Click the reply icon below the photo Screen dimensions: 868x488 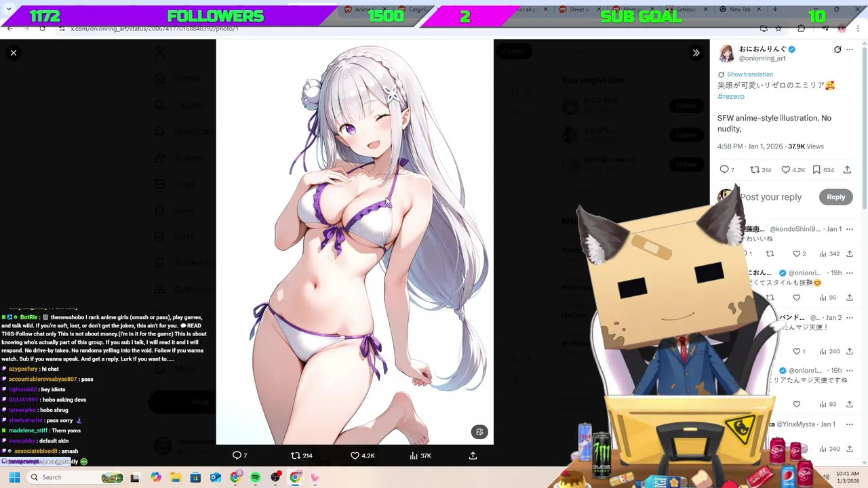(x=237, y=455)
